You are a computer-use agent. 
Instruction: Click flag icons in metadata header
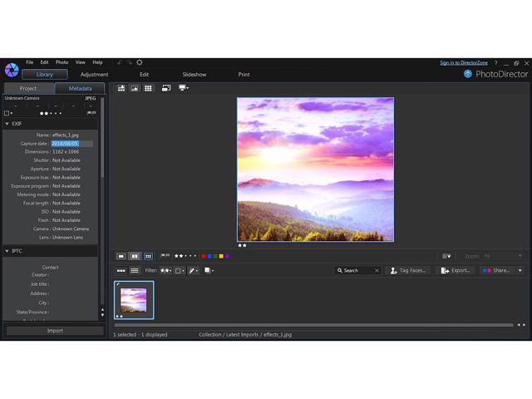coord(91,113)
